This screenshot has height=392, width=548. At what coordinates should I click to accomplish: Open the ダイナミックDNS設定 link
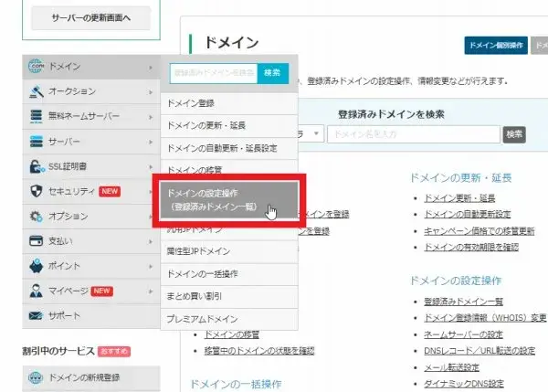coord(464,384)
